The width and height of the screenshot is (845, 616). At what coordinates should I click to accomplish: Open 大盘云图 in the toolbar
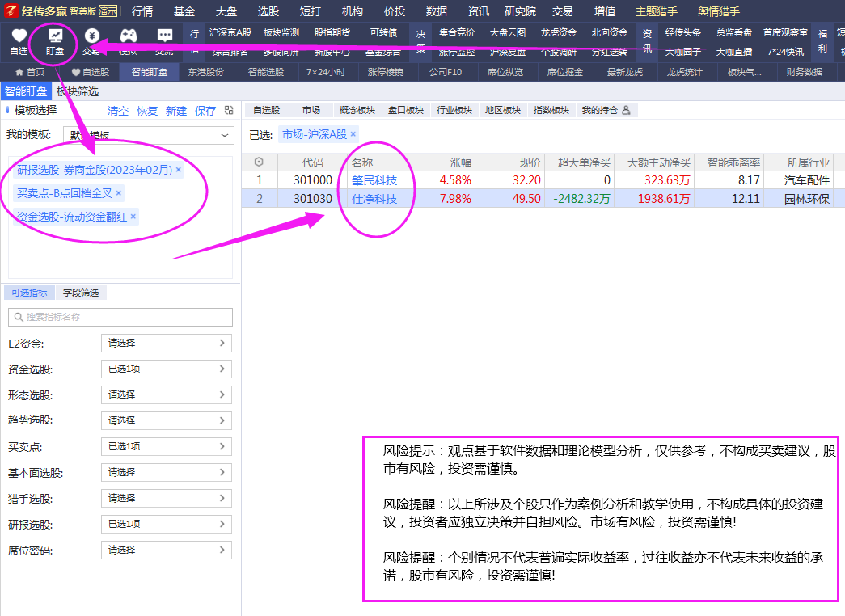(x=508, y=33)
